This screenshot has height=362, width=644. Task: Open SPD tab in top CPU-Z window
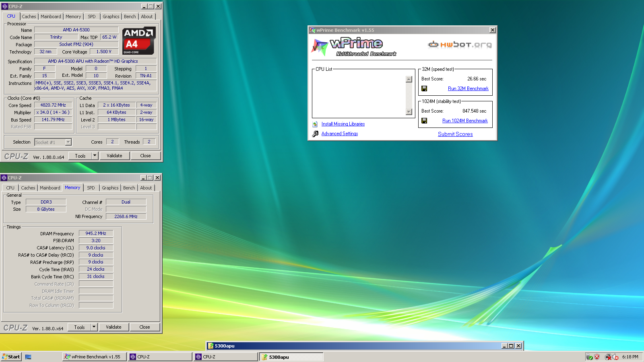click(x=92, y=16)
